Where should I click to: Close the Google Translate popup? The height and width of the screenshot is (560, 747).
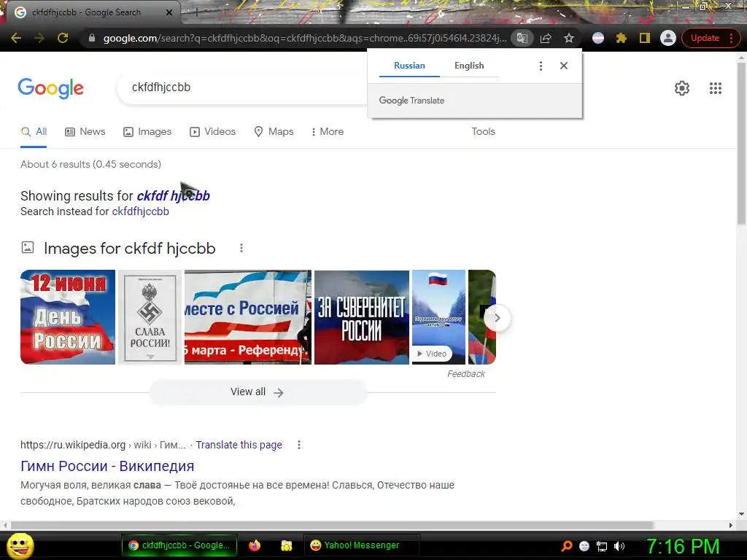(x=564, y=66)
